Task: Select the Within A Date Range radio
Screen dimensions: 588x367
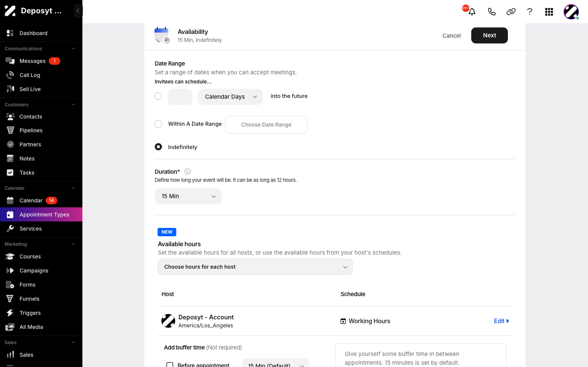Action: (158, 124)
